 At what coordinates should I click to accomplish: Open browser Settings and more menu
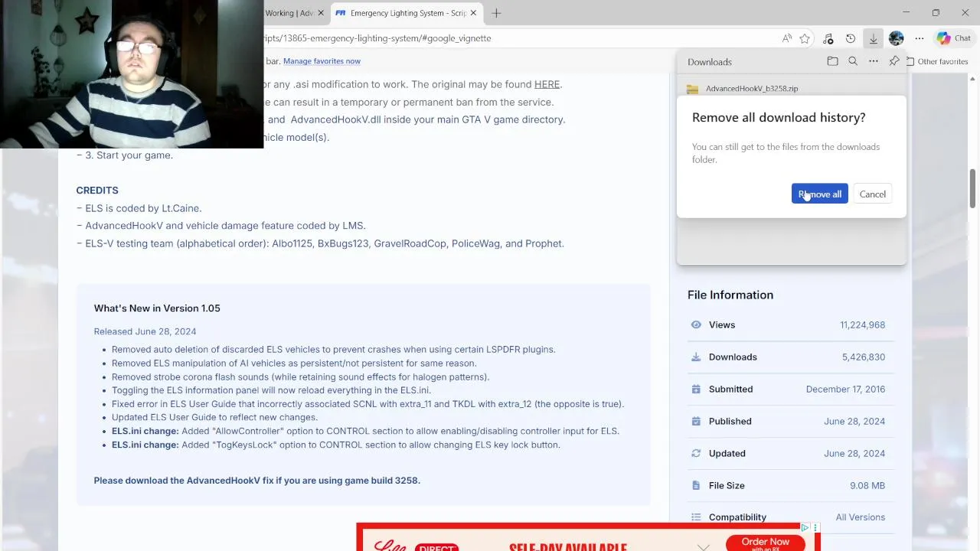919,38
